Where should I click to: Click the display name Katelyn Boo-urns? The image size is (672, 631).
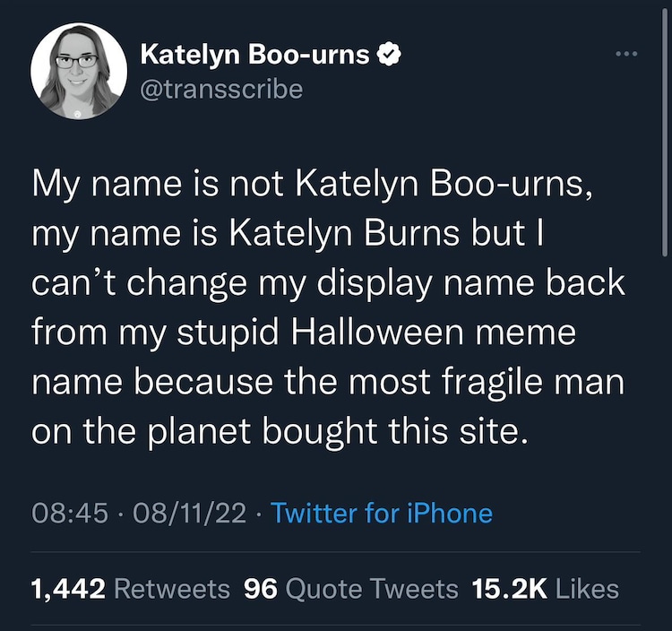[254, 55]
